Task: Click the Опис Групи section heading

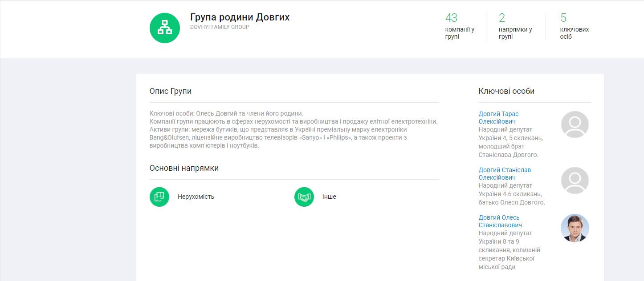Action: (171, 91)
